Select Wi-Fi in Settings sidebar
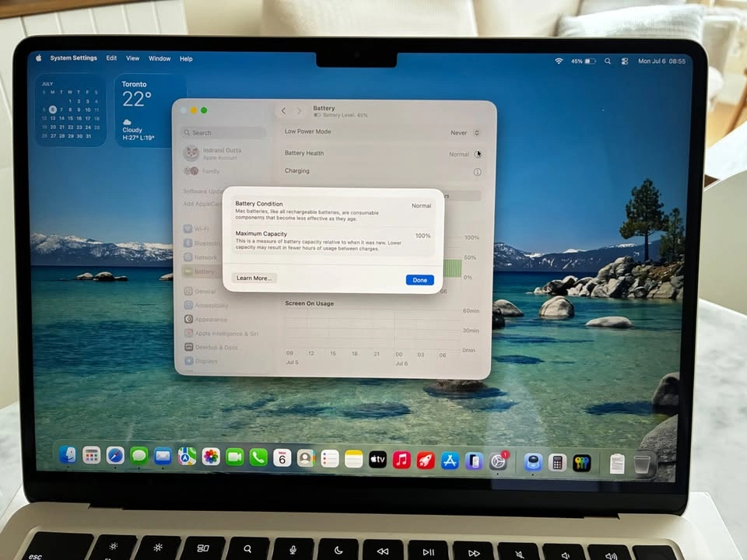The width and height of the screenshot is (747, 560). [196, 229]
